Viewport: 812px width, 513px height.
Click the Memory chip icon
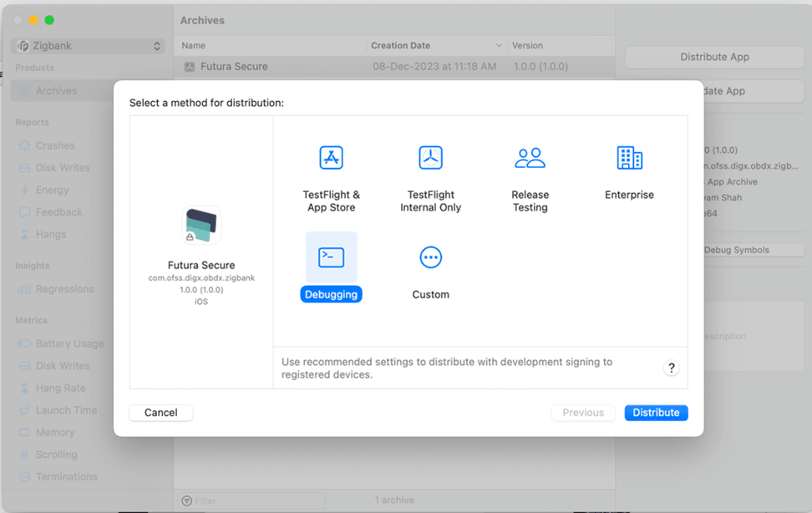[x=24, y=432]
